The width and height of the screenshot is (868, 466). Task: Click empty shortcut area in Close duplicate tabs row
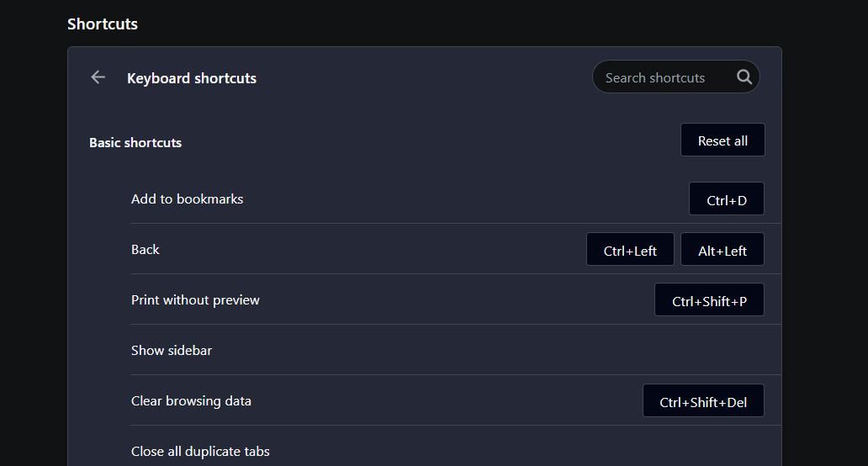click(x=707, y=452)
